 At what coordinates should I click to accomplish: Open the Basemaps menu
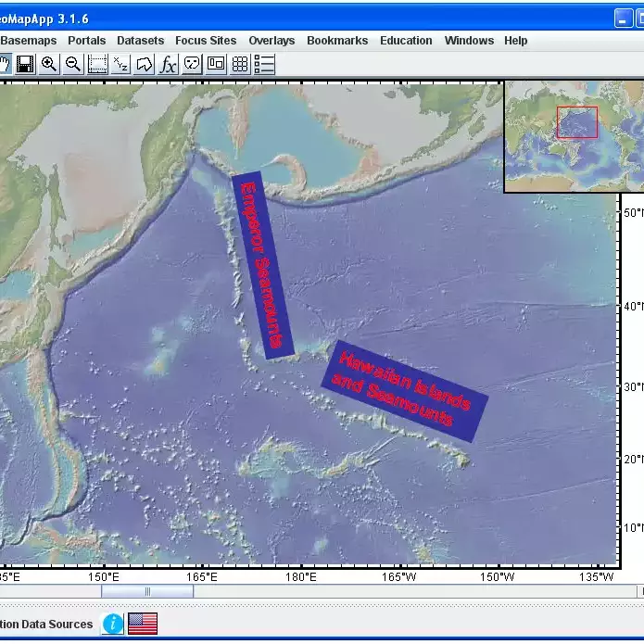point(29,41)
